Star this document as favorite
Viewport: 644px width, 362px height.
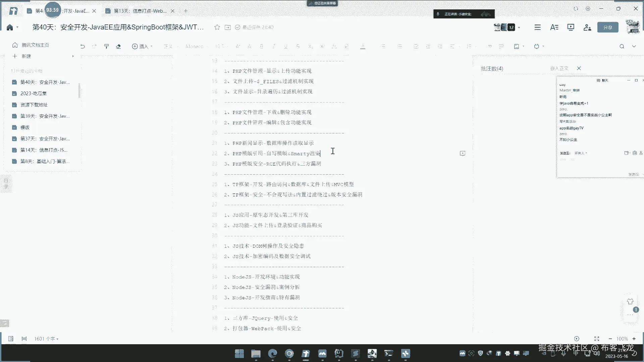click(217, 27)
